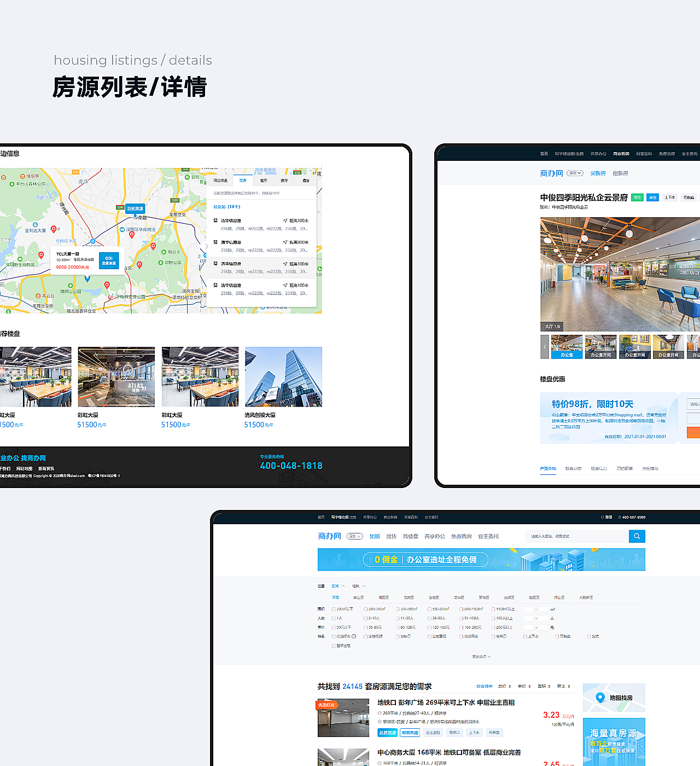Click the green 在售 tag beside property title

pyautogui.click(x=637, y=198)
